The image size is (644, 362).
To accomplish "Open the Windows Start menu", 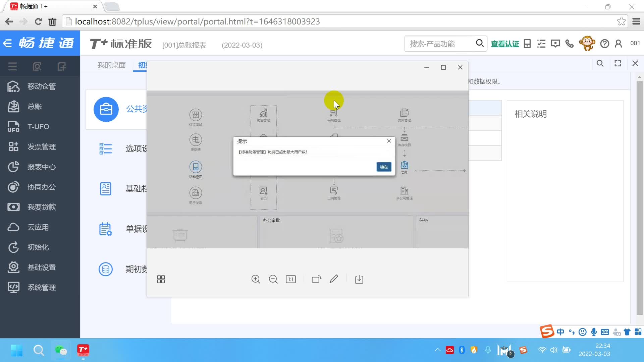I will 16,351.
